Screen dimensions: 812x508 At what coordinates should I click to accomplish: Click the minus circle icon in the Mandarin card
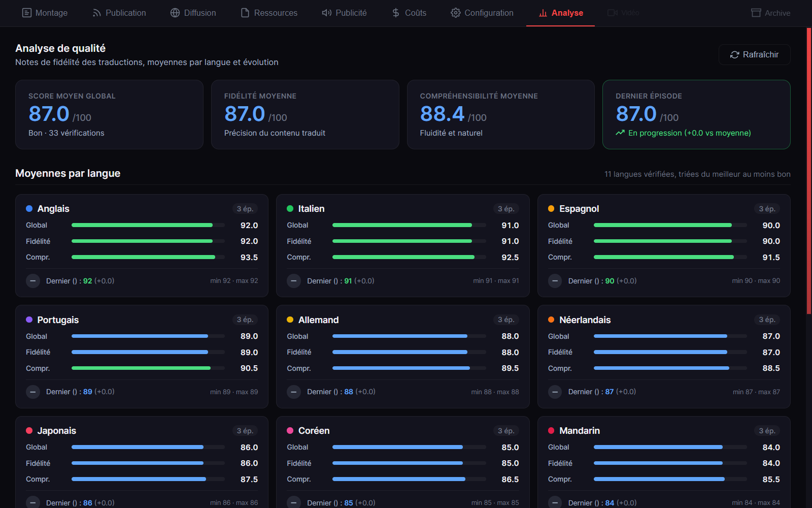click(x=555, y=502)
